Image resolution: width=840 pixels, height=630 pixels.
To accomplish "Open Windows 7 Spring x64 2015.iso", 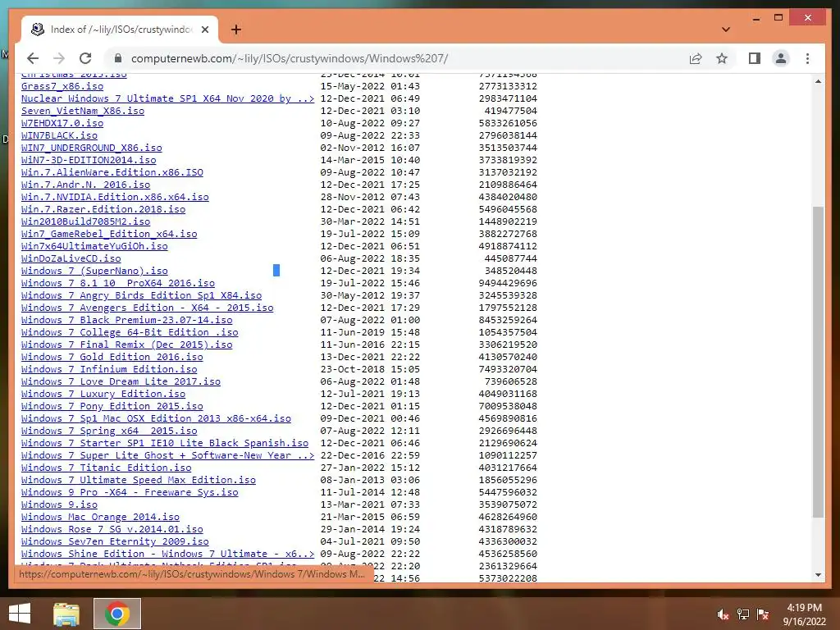I will point(109,431).
